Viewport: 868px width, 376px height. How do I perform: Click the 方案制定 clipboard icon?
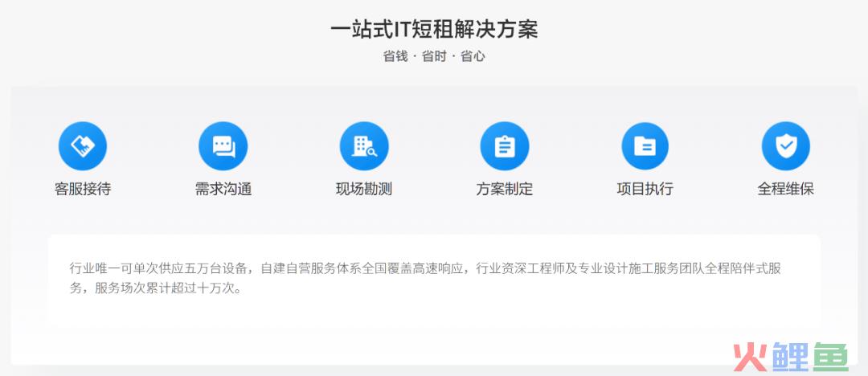click(504, 146)
